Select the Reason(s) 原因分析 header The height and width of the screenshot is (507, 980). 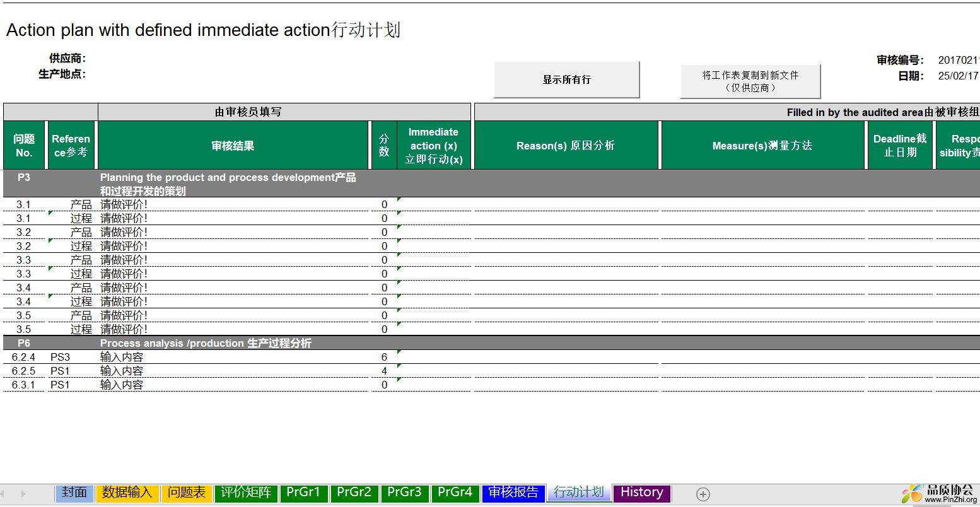pyautogui.click(x=566, y=146)
